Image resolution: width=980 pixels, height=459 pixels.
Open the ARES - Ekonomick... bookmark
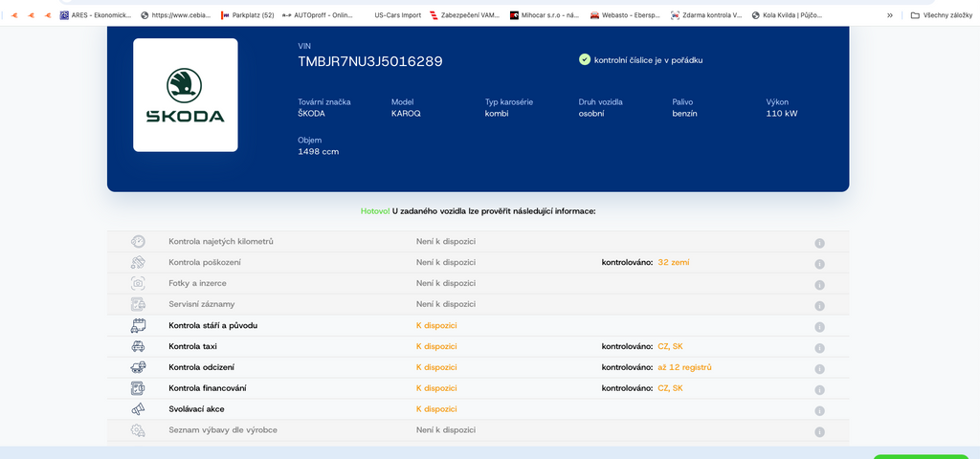(96, 15)
